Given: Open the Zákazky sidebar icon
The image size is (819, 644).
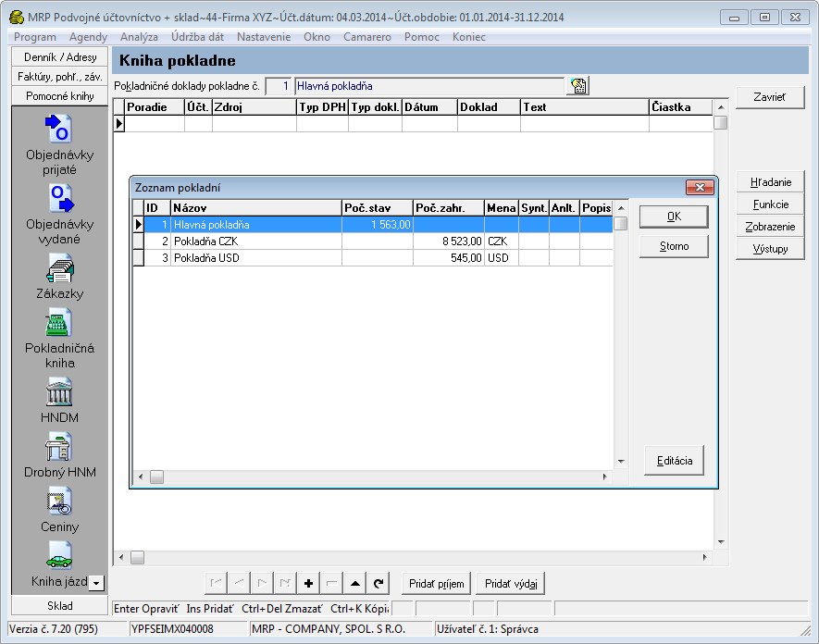Looking at the screenshot, I should pos(60,268).
